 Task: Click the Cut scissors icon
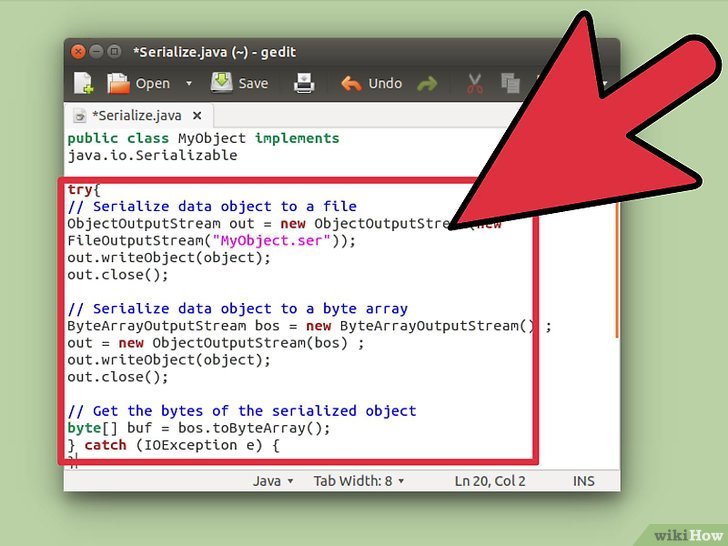tap(474, 84)
